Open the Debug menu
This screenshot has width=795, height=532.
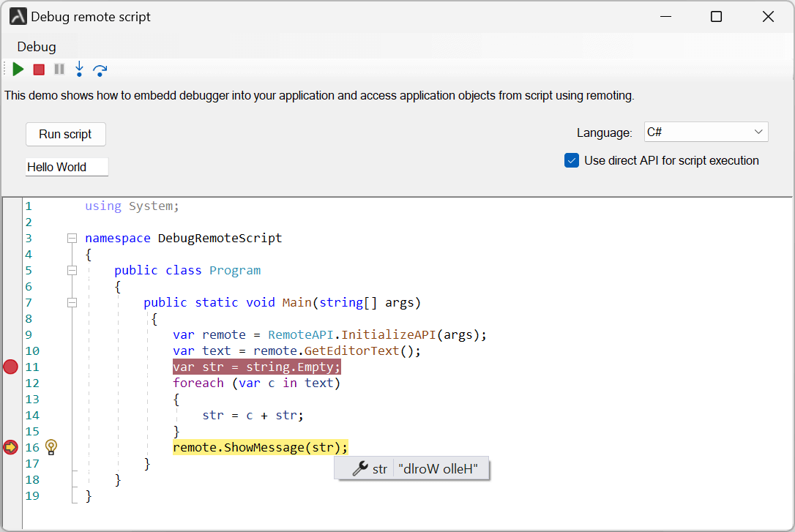(37, 47)
